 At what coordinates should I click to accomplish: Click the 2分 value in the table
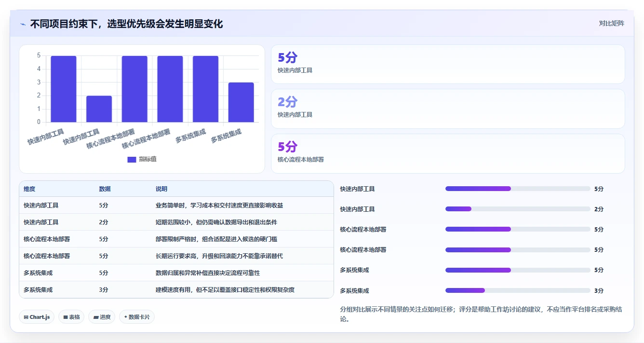[104, 222]
